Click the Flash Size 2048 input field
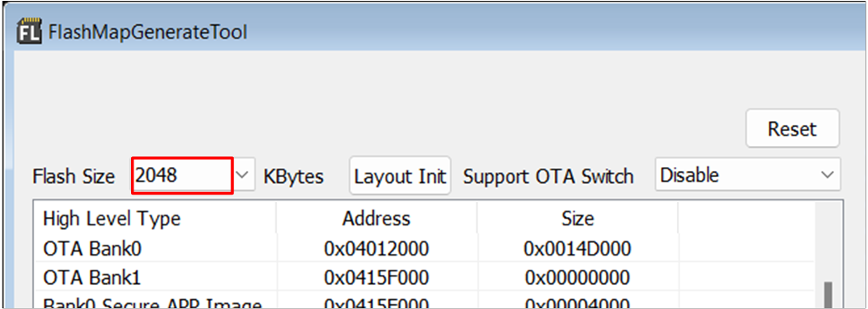This screenshot has height=309, width=868. [x=182, y=175]
